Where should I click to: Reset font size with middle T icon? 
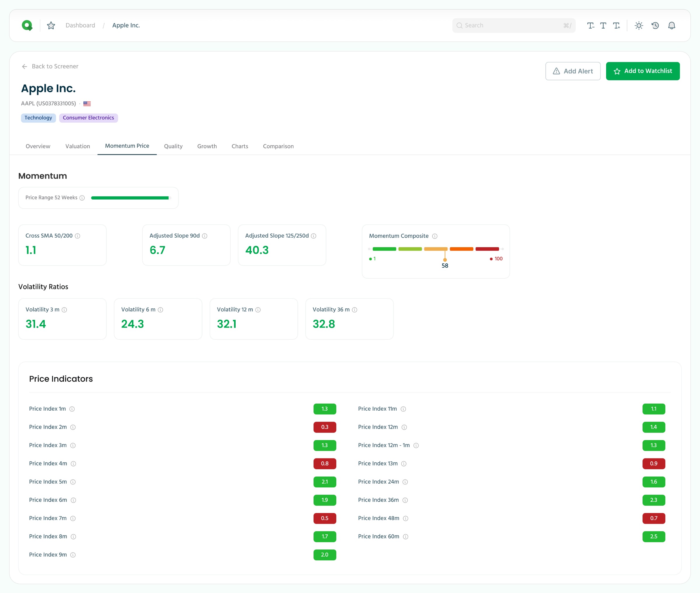click(603, 26)
